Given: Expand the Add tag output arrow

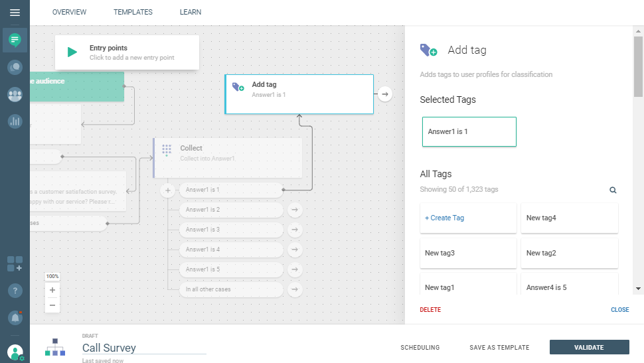Looking at the screenshot, I should point(384,94).
